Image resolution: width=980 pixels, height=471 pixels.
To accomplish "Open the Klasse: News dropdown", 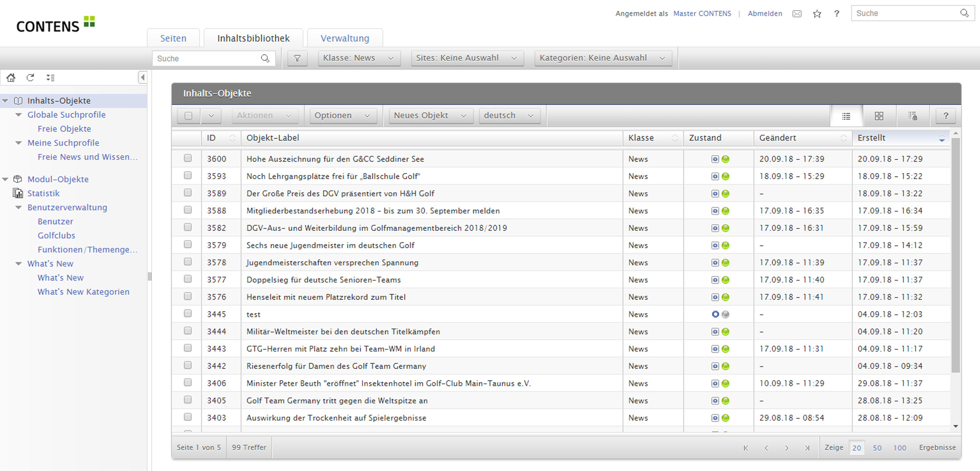I will [359, 58].
